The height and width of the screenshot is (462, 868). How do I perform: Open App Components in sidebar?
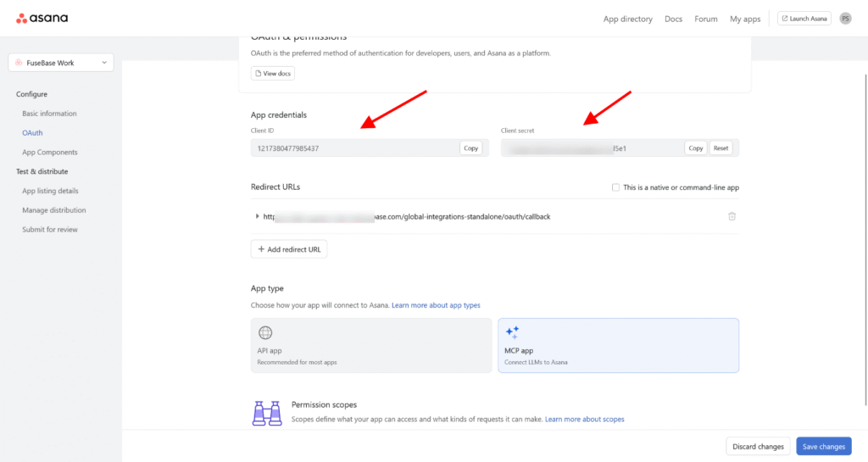50,152
